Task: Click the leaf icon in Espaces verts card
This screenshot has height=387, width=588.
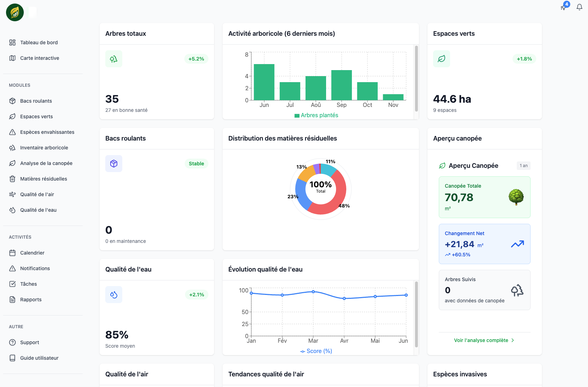Action: click(x=442, y=59)
